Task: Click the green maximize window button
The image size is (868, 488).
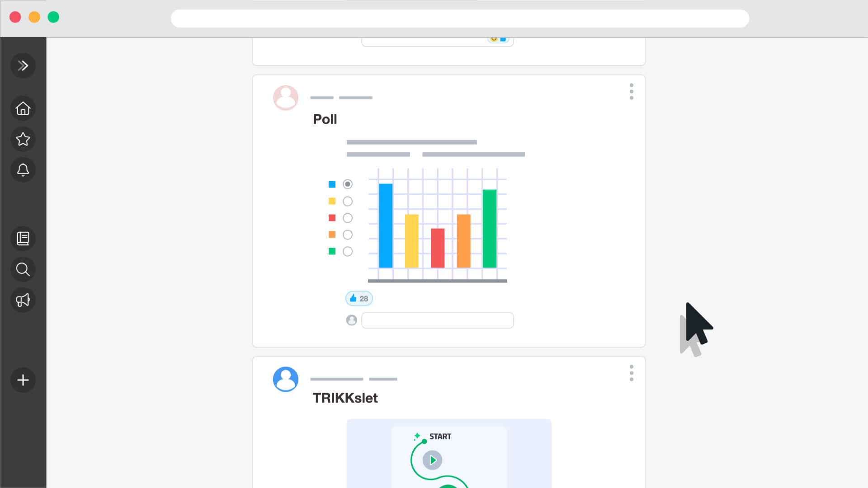Action: pyautogui.click(x=53, y=17)
